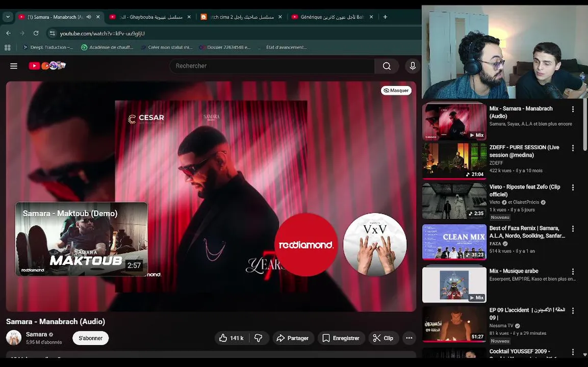Image resolution: width=588 pixels, height=367 pixels.
Task: Click the ZDEFF channel name
Action: tap(496, 163)
